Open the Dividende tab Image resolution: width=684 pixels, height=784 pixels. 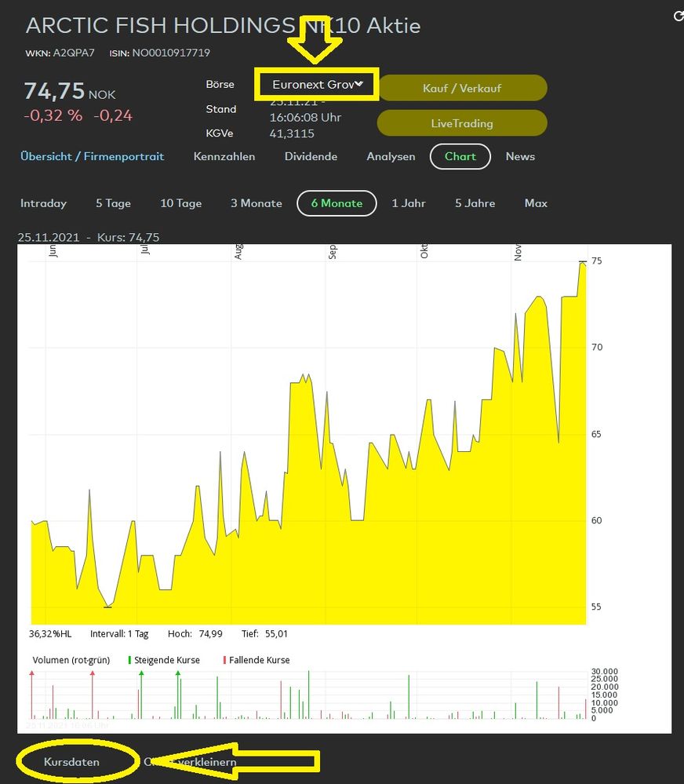coord(311,156)
